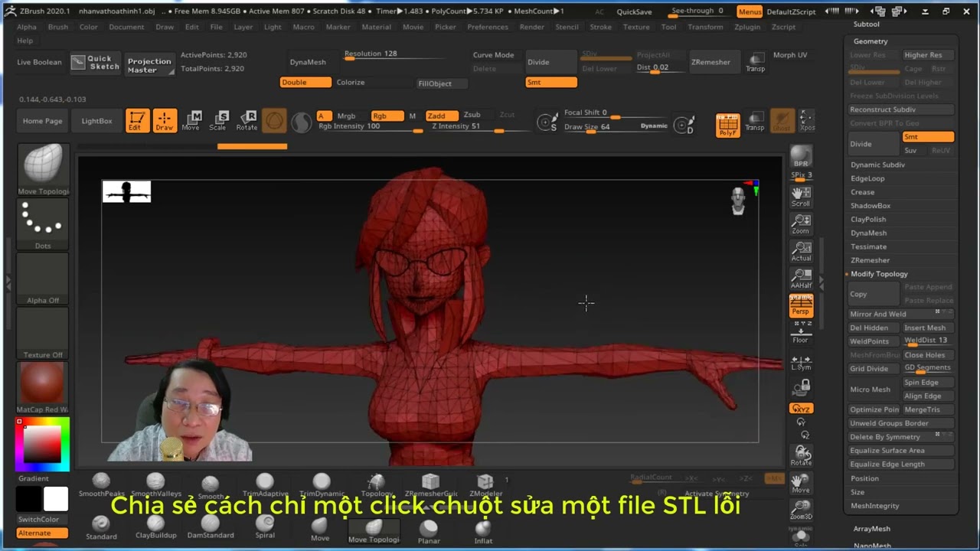Image resolution: width=980 pixels, height=551 pixels.
Task: Toggle Zsub sculpt mode
Action: [472, 116]
